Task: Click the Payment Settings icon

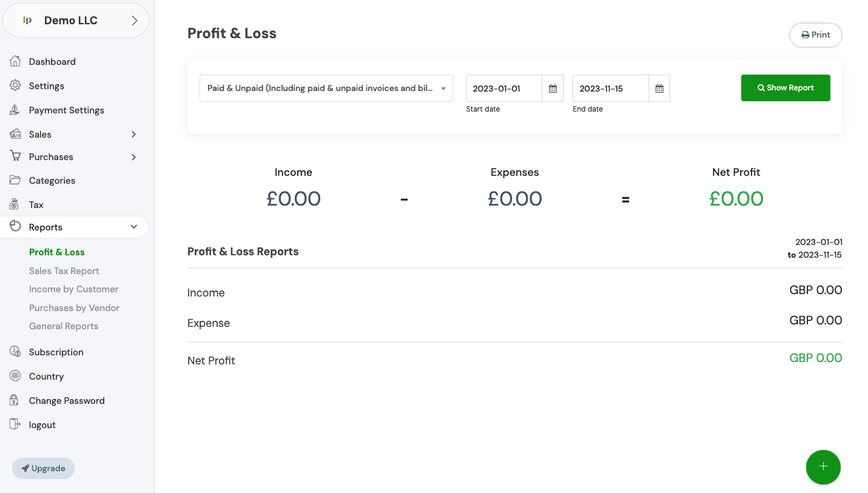Action: click(x=15, y=110)
